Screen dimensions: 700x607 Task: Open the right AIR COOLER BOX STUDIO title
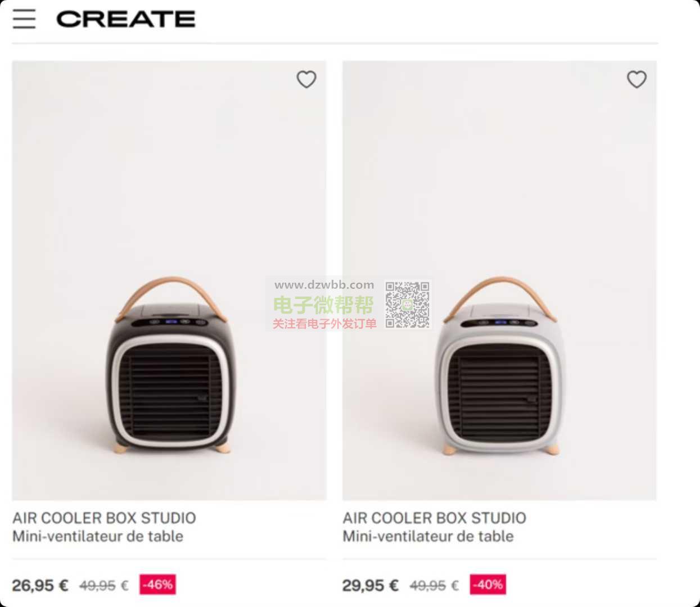pyautogui.click(x=435, y=518)
